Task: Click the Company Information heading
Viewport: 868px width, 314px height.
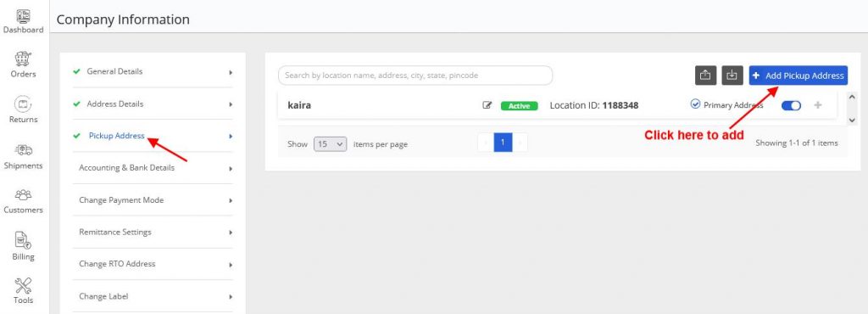Action: (x=123, y=20)
